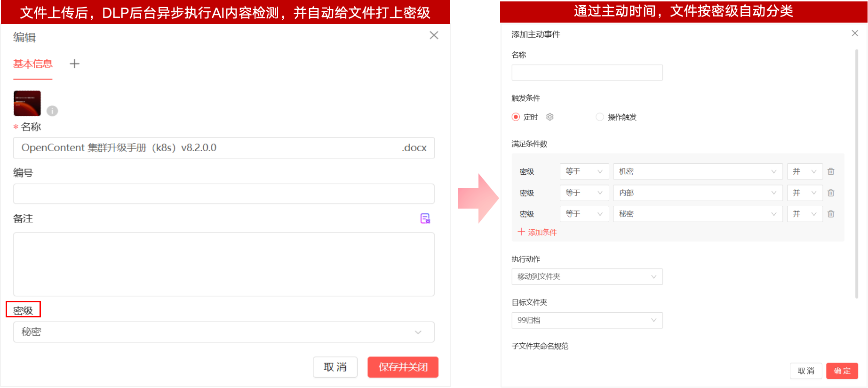
Task: Delete the 秘密 condition row with trash icon
Action: click(831, 214)
